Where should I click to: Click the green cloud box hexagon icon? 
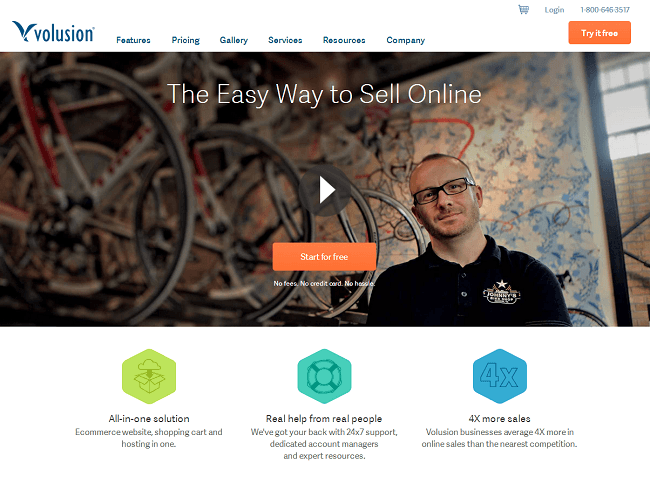(149, 376)
